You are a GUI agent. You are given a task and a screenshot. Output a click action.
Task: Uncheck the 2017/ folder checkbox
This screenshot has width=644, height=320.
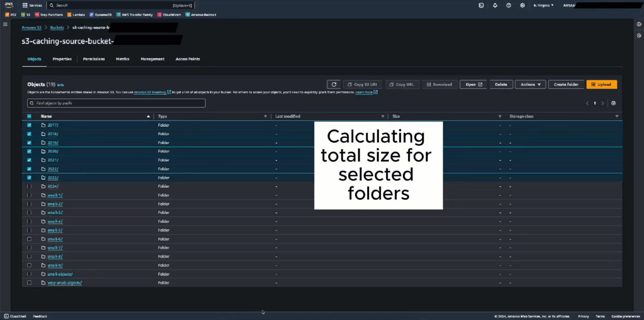tap(29, 125)
